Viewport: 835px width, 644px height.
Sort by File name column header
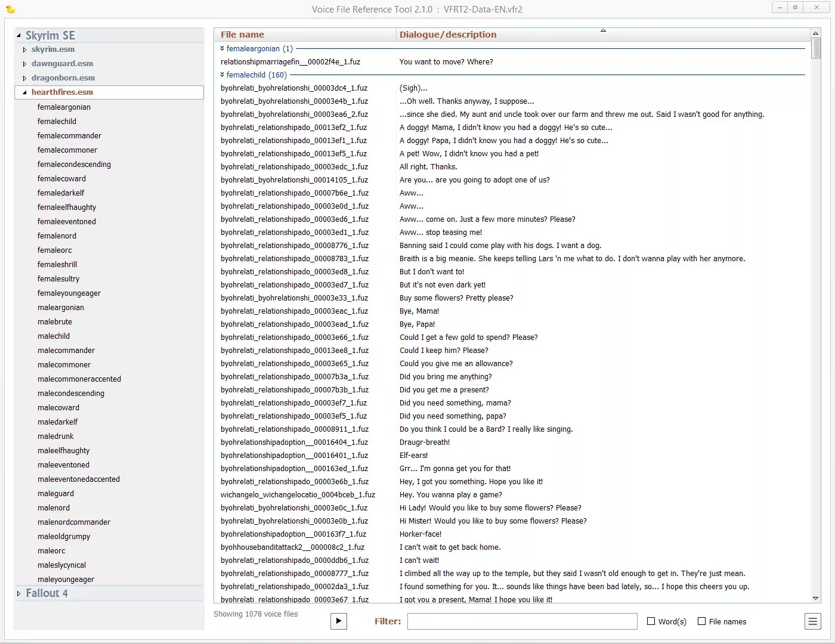pos(305,35)
